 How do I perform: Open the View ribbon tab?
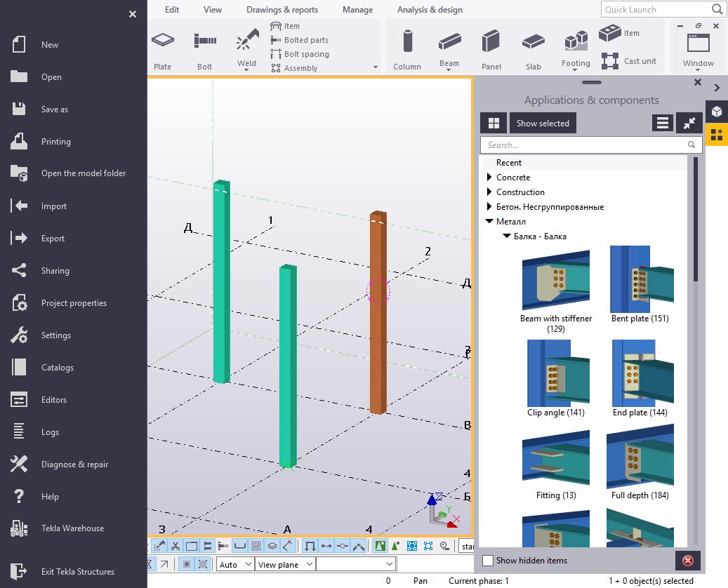212,10
